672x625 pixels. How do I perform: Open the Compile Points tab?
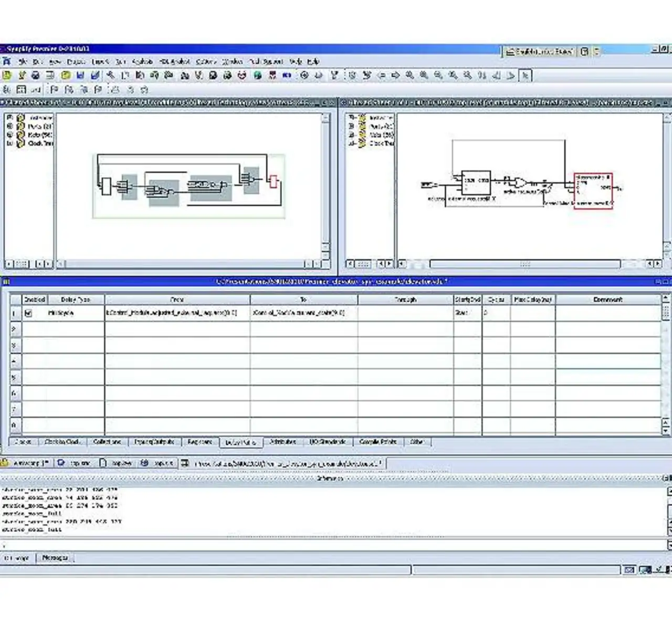pos(377,442)
